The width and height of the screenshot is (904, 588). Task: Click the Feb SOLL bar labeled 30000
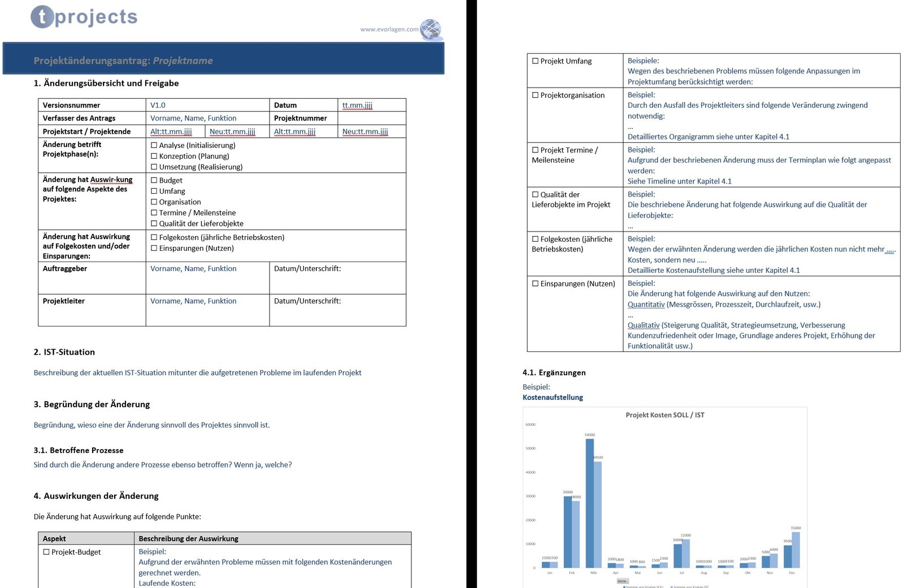tap(568, 532)
